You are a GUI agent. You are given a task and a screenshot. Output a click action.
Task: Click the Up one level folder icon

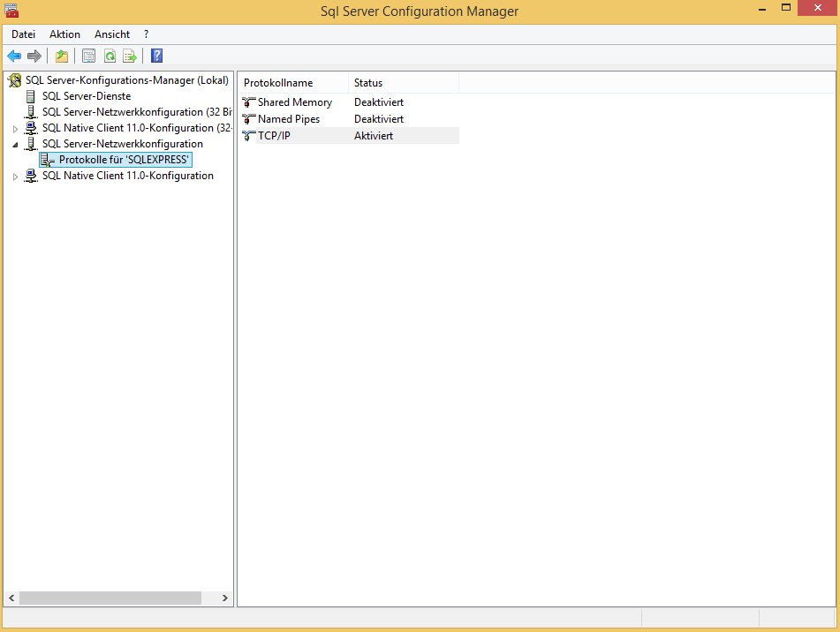[62, 56]
